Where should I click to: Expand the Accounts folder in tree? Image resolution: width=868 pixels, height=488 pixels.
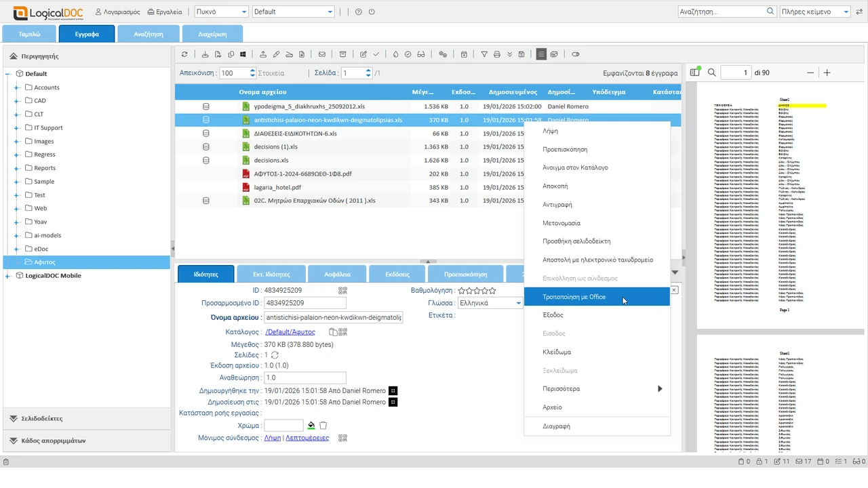[x=16, y=87]
